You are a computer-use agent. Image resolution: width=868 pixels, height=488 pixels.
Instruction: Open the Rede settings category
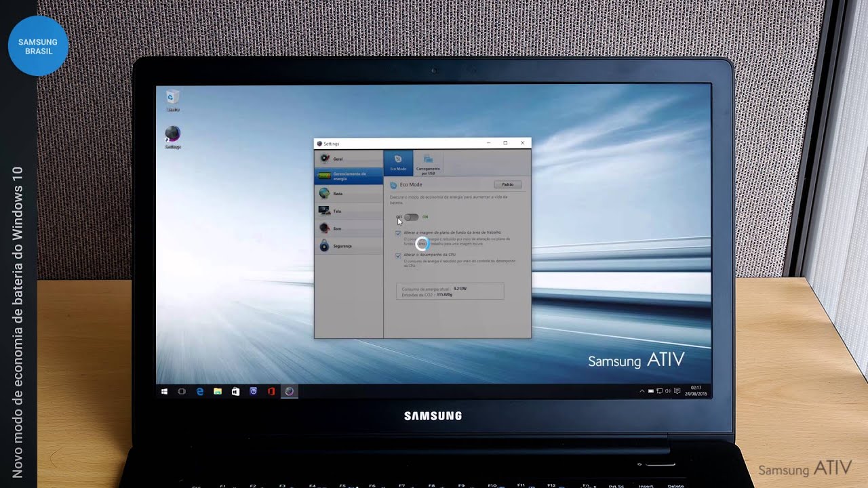click(x=349, y=194)
